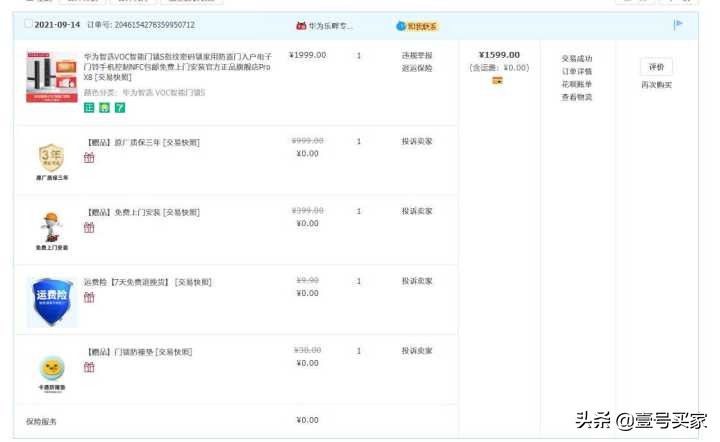The image size is (720, 442).
Task: Click the 评价 review button
Action: pos(656,67)
